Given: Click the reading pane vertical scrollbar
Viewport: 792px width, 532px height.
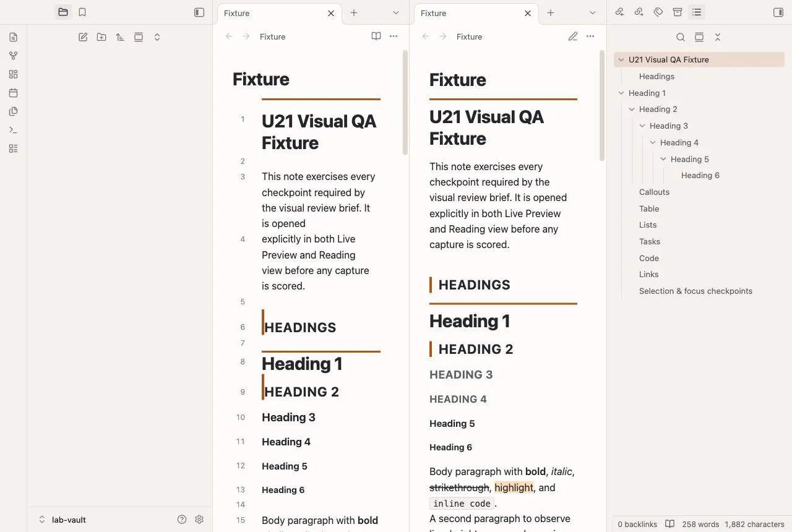Looking at the screenshot, I should (602, 105).
